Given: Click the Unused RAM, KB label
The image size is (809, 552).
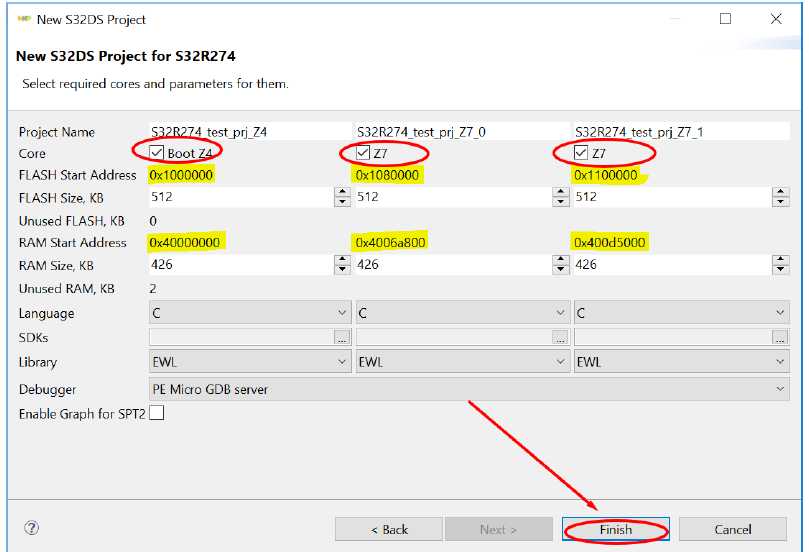Looking at the screenshot, I should click(67, 288).
